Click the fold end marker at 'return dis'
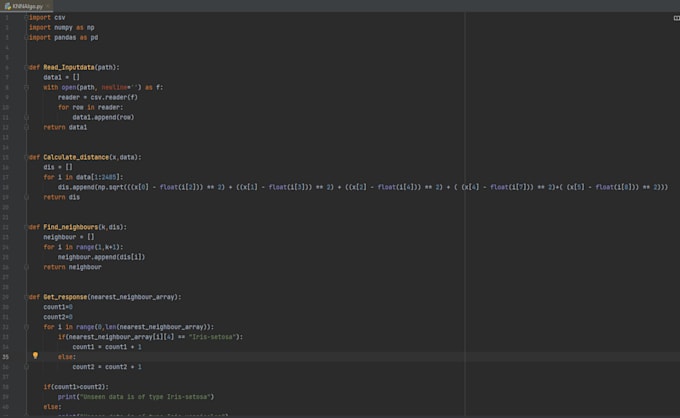The image size is (680, 418). click(x=26, y=197)
